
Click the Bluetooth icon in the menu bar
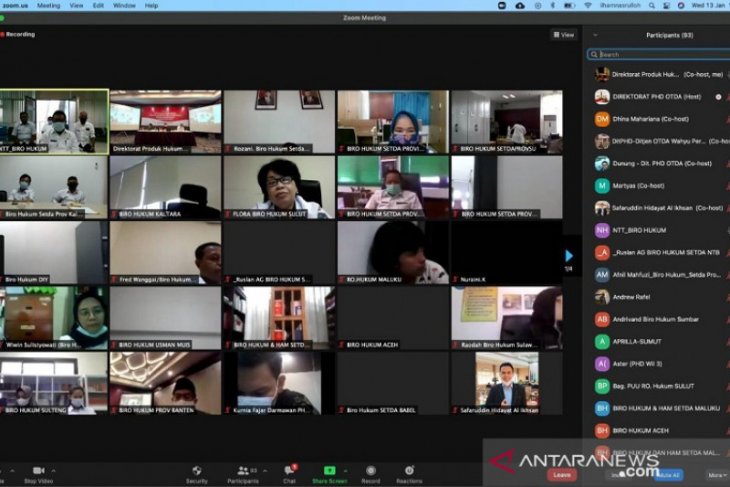pyautogui.click(x=553, y=6)
